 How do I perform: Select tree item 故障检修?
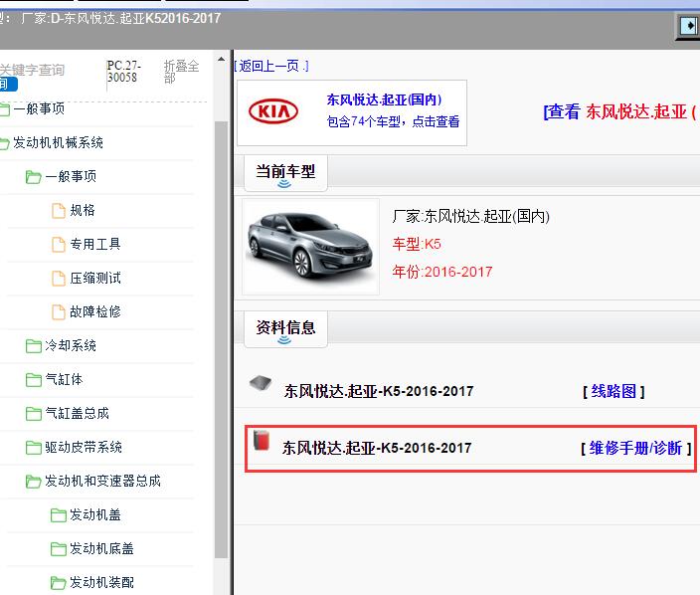(x=95, y=312)
